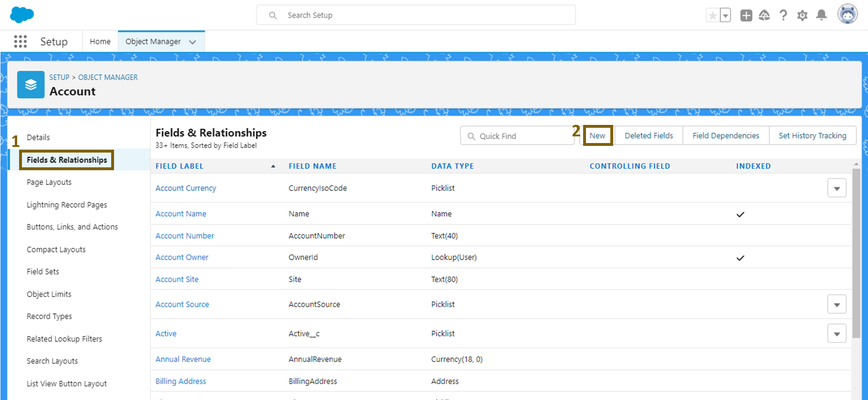
Task: Click Set History Tracking button
Action: 813,135
